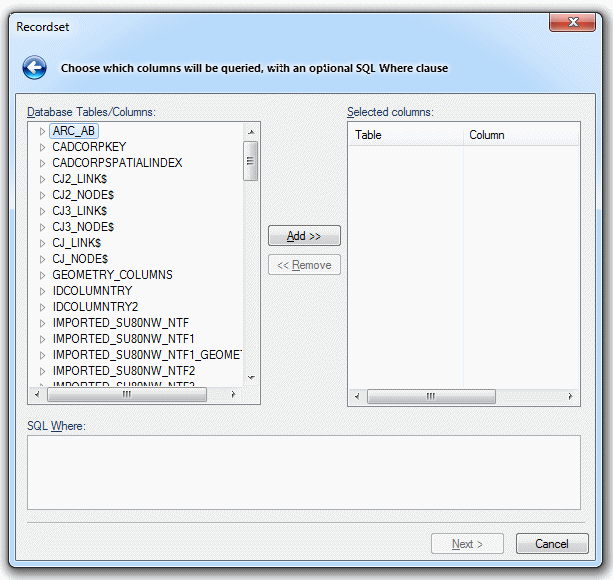Click the << Remove button
613x580 pixels.
click(304, 265)
